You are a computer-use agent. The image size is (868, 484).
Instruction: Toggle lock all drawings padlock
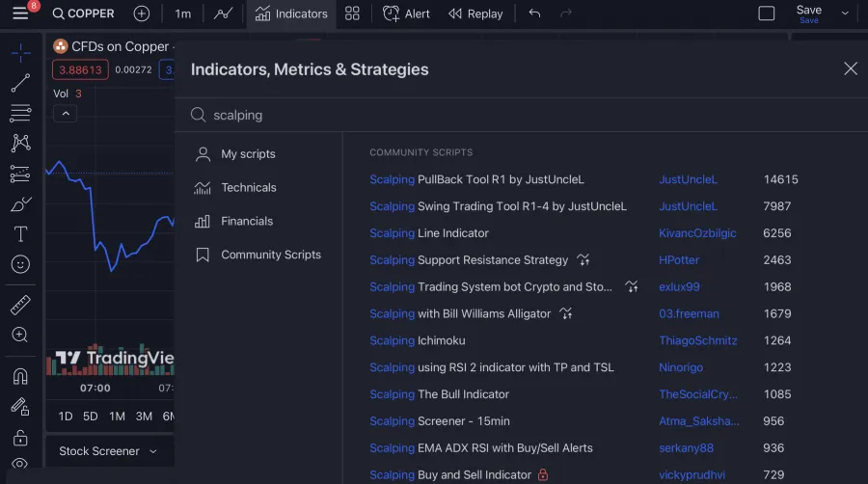pyautogui.click(x=20, y=437)
